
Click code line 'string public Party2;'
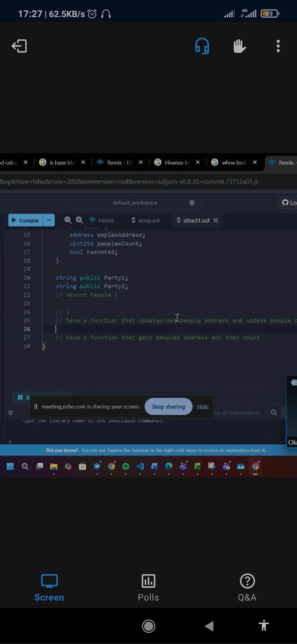[92, 287]
